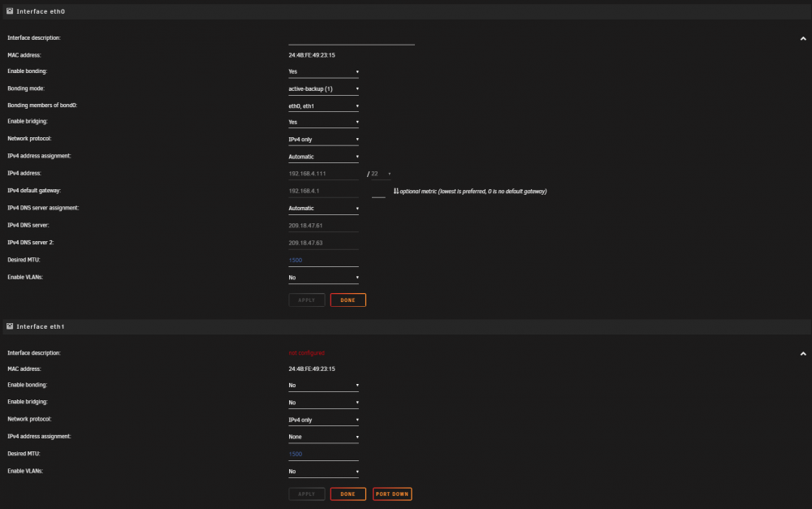Viewport: 812px width, 509px height.
Task: Click the optional gateway metric field
Action: pos(378,192)
